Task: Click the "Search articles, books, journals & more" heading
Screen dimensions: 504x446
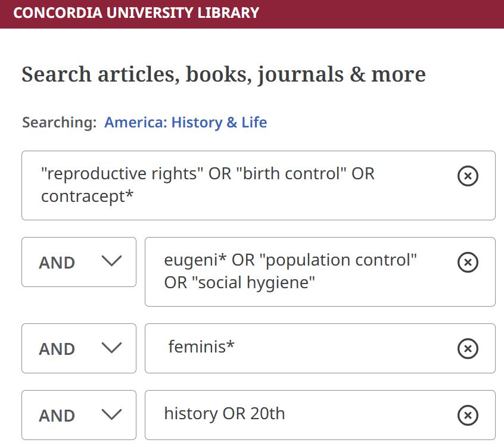Action: (x=223, y=74)
